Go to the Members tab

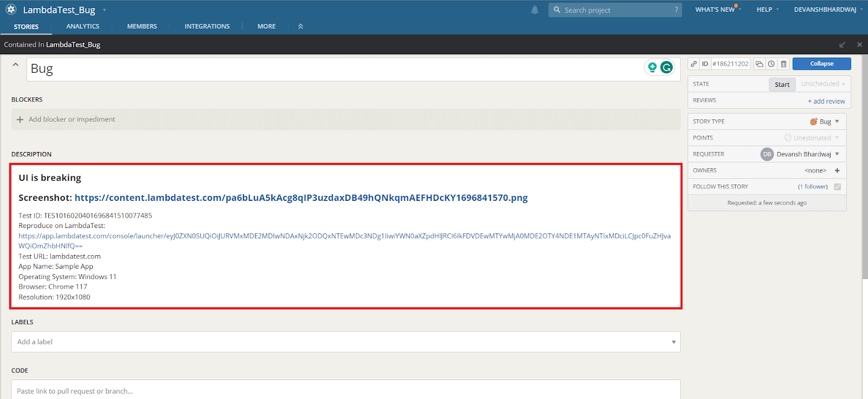point(142,26)
